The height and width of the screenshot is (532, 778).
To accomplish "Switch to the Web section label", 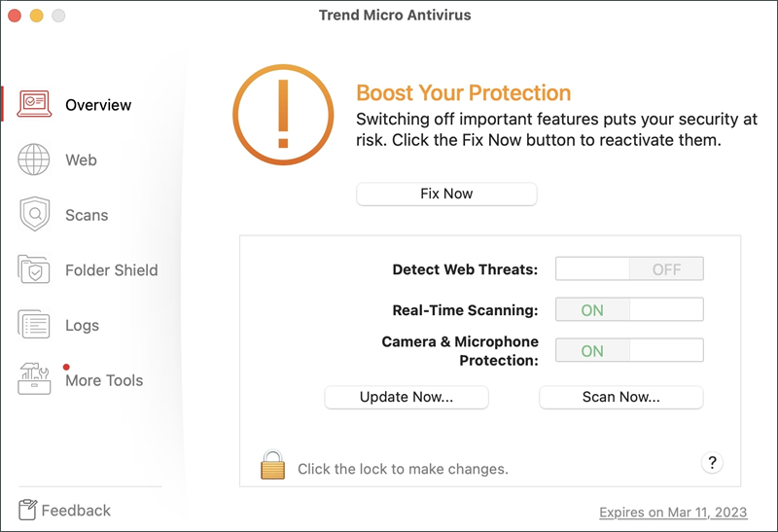I will click(81, 160).
